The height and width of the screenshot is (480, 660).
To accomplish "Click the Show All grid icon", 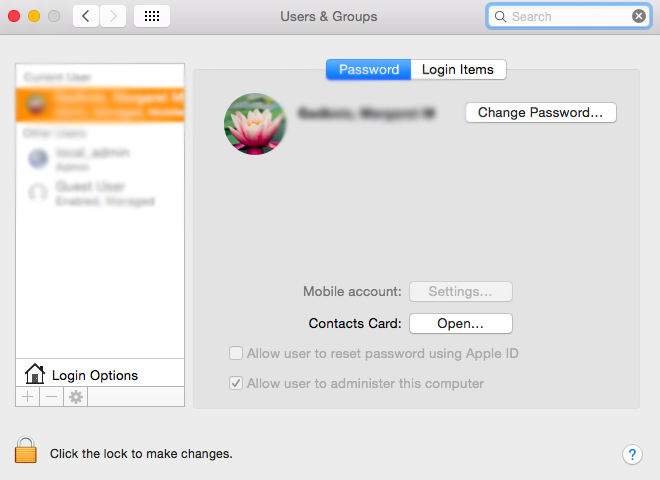I will pos(151,16).
